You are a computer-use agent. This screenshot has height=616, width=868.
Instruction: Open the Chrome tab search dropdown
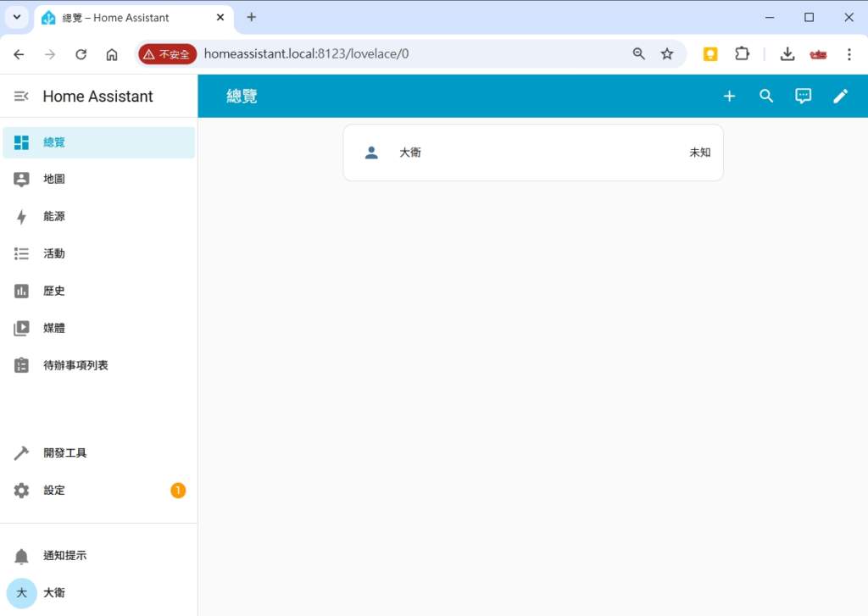(x=16, y=17)
